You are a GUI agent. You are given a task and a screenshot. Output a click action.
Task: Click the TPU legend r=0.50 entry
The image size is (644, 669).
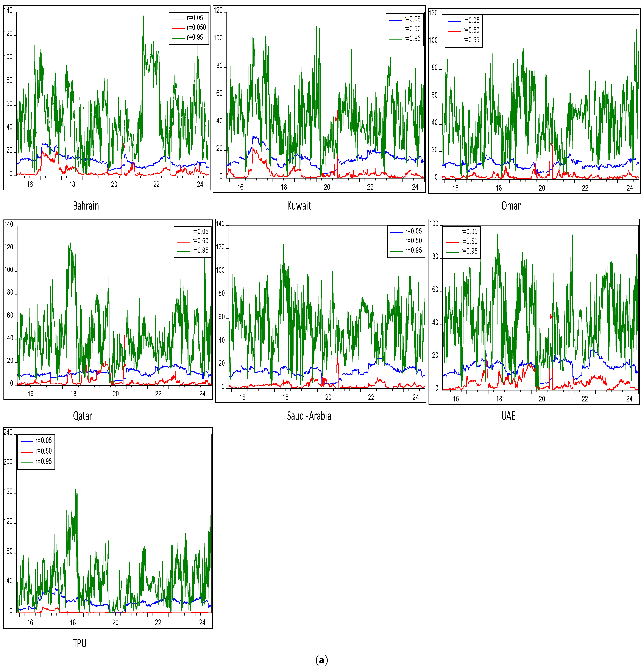click(x=43, y=451)
